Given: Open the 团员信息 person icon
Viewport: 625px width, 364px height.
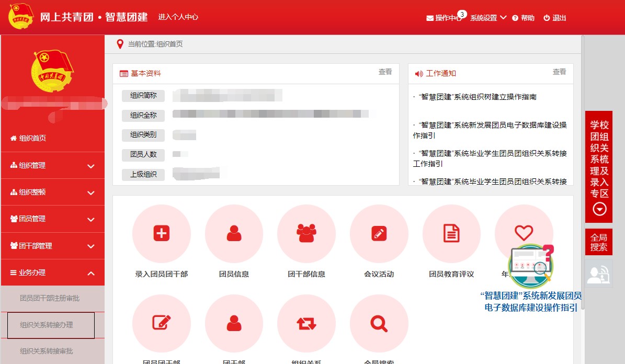Looking at the screenshot, I should [234, 233].
